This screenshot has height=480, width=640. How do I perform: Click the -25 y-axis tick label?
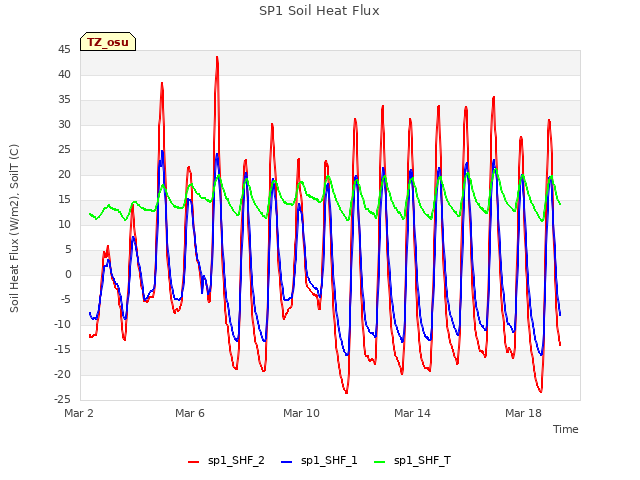(x=62, y=399)
